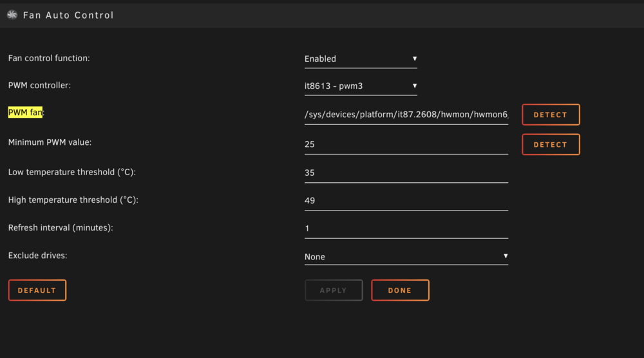The width and height of the screenshot is (644, 358).
Task: Click DETECT button for PWM fan
Action: click(551, 115)
